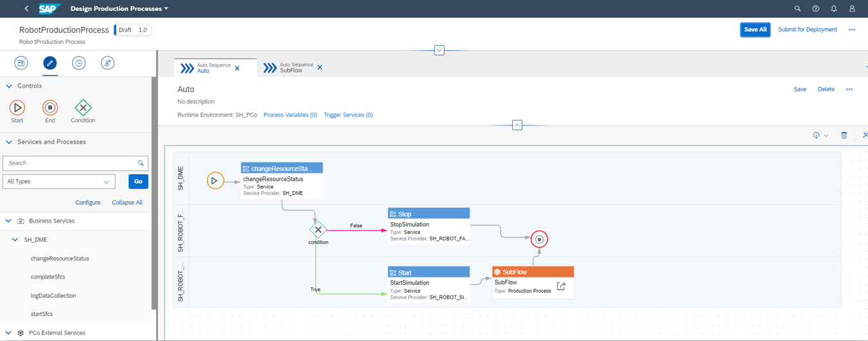Collapse the Business Services group
The width and height of the screenshot is (868, 341).
pyautogui.click(x=8, y=221)
